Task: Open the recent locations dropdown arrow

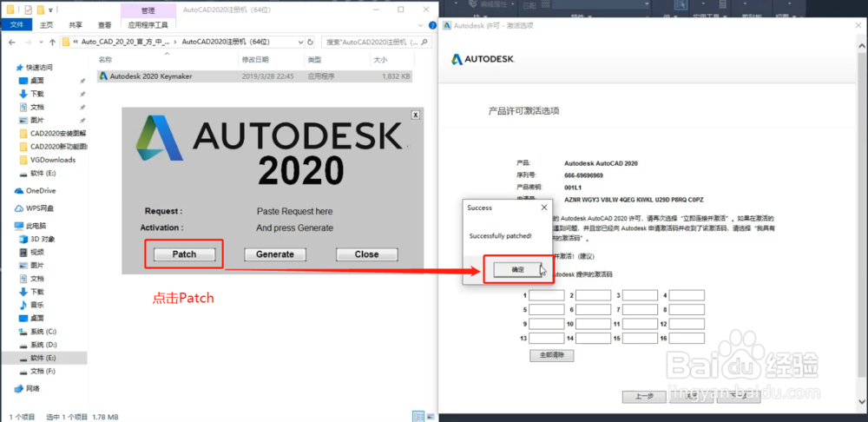Action: [x=40, y=42]
